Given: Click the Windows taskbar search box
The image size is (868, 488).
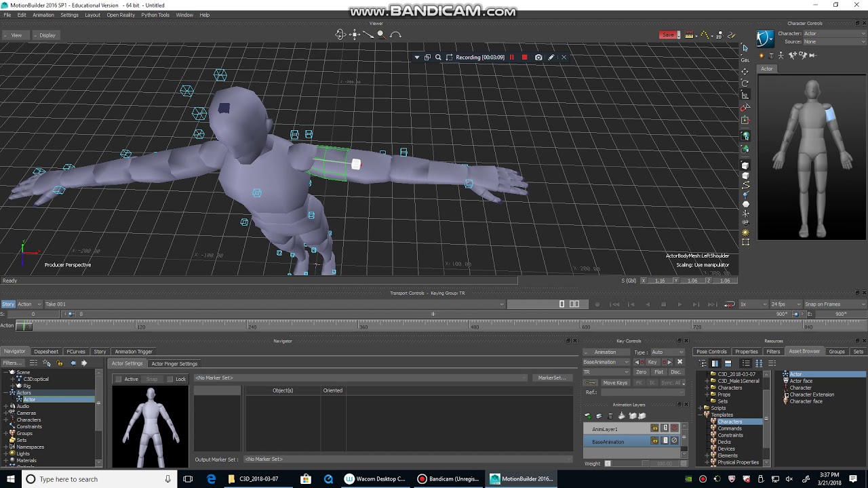Looking at the screenshot, I should point(98,479).
